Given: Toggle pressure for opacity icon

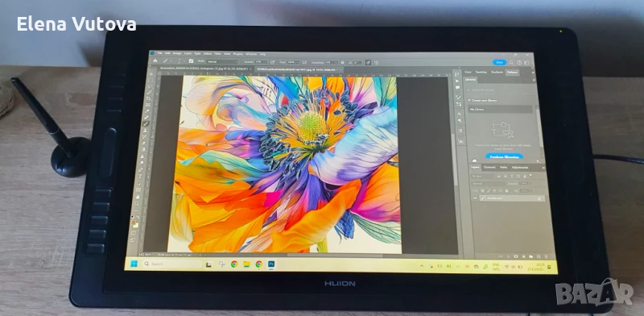Looking at the screenshot, I should click(x=273, y=62).
